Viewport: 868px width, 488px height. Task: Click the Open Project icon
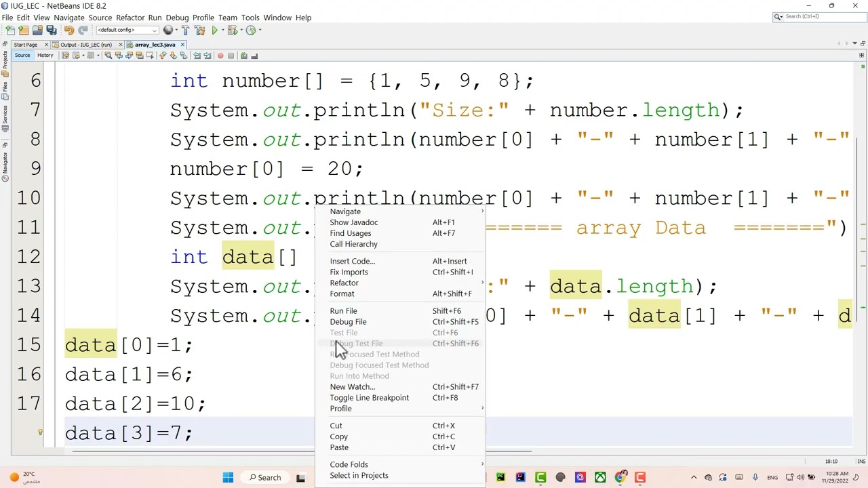point(37,30)
